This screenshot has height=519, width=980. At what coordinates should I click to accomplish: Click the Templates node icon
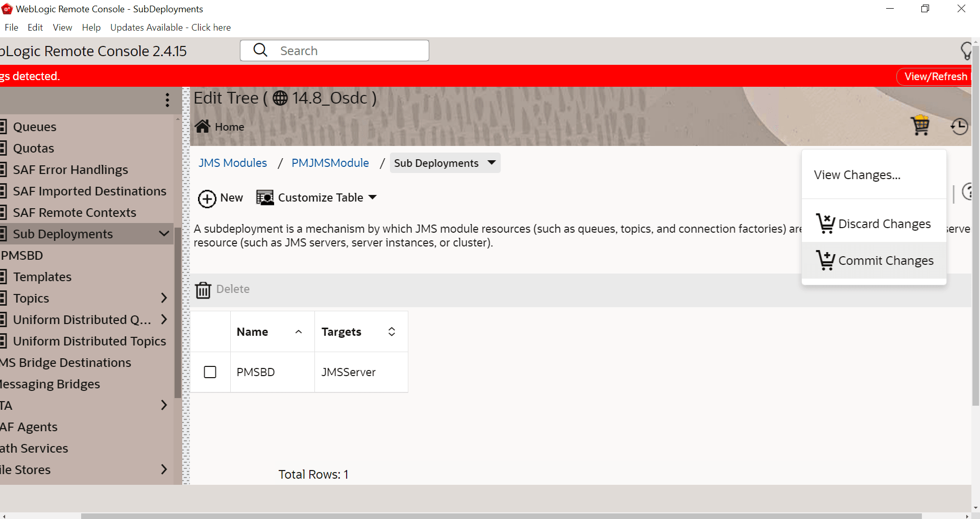point(3,277)
